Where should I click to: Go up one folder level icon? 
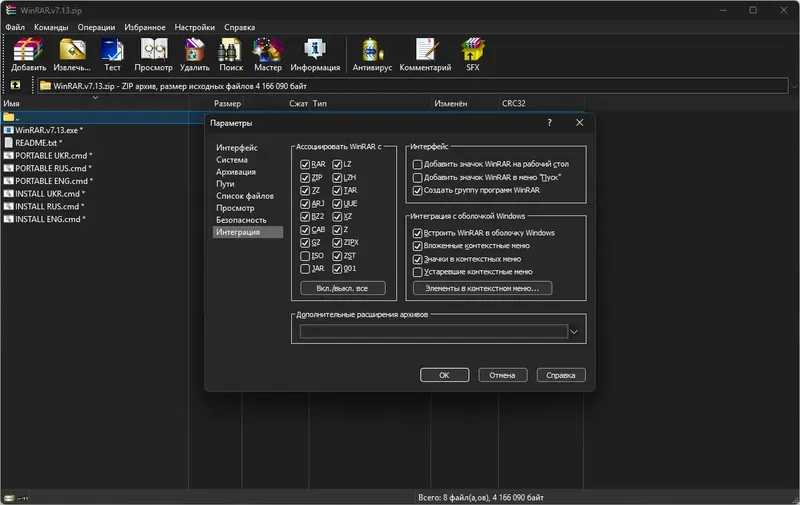[x=15, y=85]
